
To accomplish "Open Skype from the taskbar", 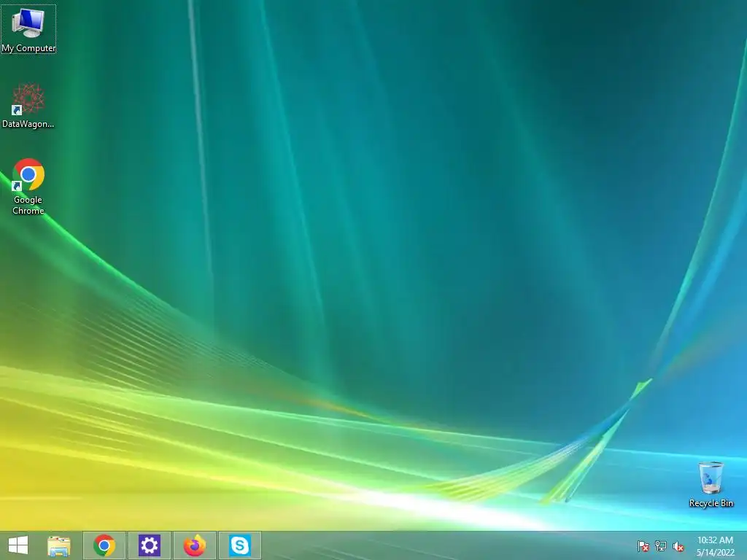I will click(239, 545).
